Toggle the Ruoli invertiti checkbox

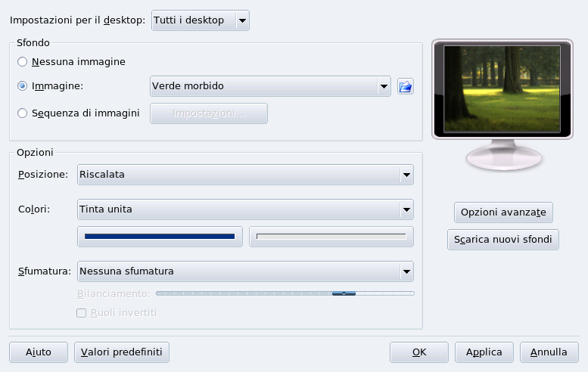(x=82, y=312)
